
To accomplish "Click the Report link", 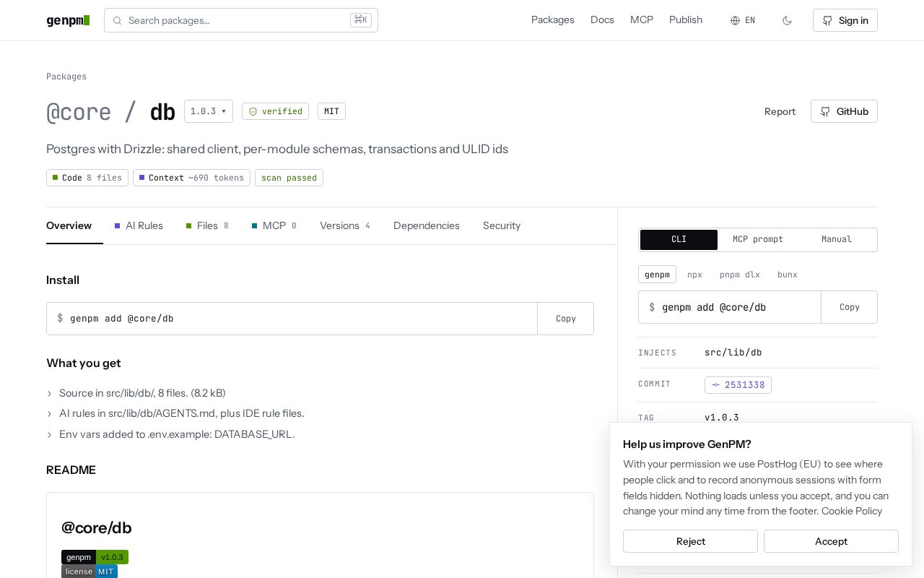I will 780,111.
